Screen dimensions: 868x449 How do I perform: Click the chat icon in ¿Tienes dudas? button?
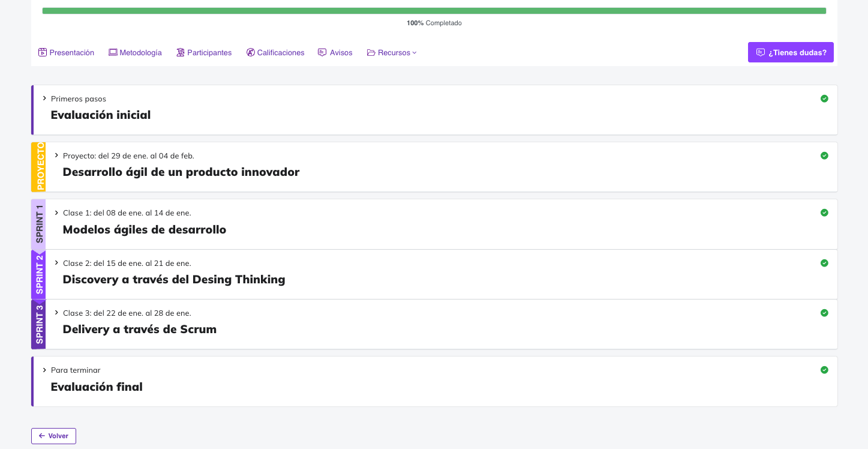click(761, 52)
